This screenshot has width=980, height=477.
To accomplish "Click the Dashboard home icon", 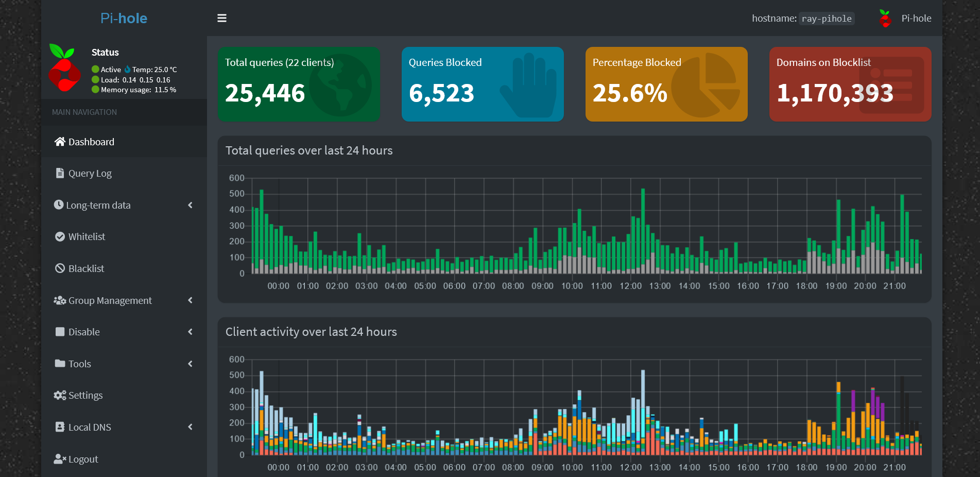I will click(60, 142).
